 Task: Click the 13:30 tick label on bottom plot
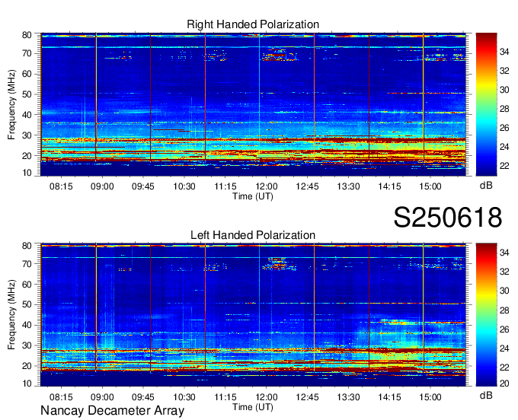(348, 397)
